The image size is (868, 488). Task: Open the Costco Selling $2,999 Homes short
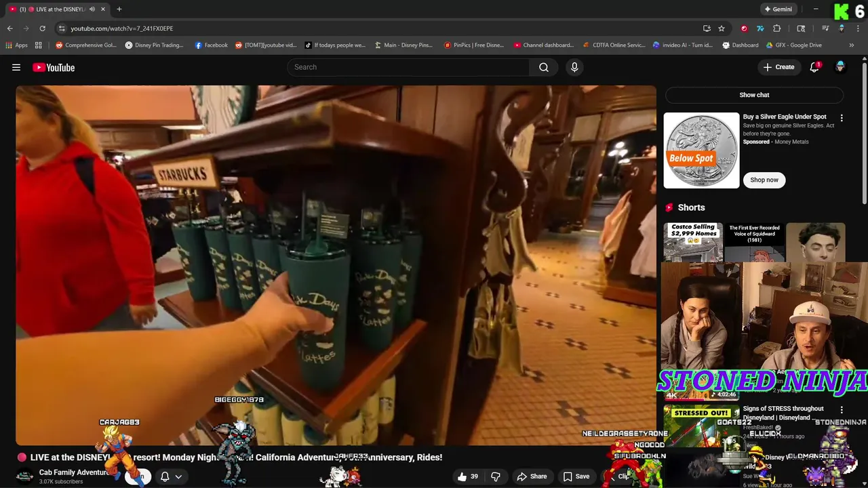coord(693,242)
